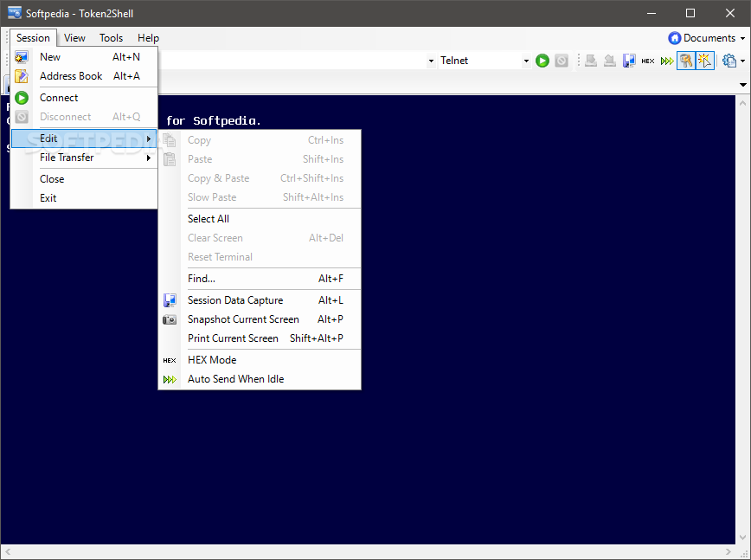Click the host address input field

pos(292,61)
